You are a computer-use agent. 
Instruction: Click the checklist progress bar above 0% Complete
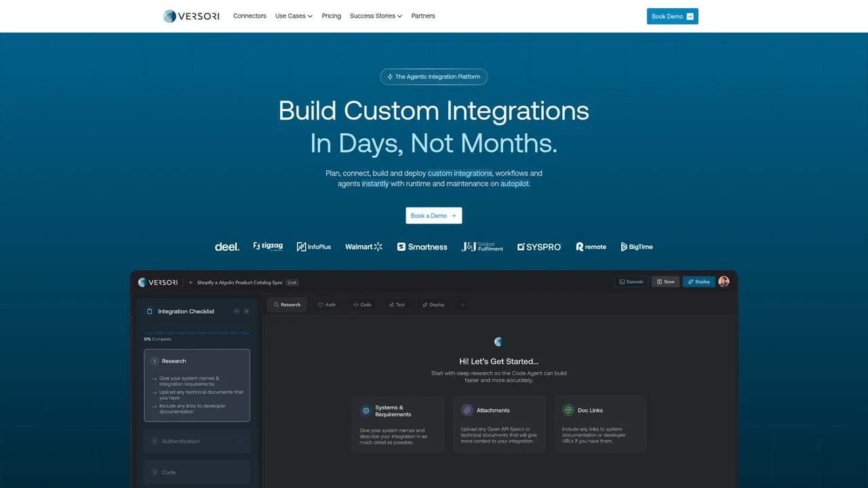point(197,333)
